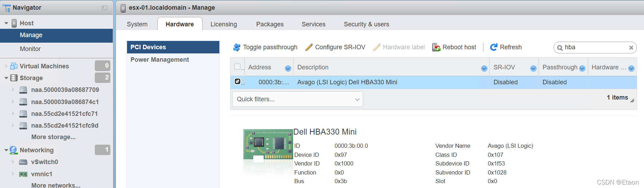Screen dimensions: 644x188
Task: Expand the vmnic1 tree item
Action: [13, 174]
